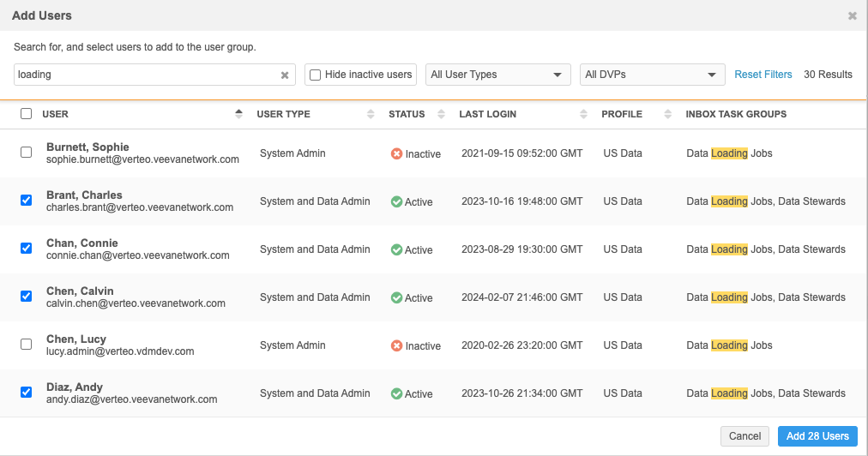Uncheck the box for Connie Chan
868x456 pixels.
pyautogui.click(x=26, y=249)
